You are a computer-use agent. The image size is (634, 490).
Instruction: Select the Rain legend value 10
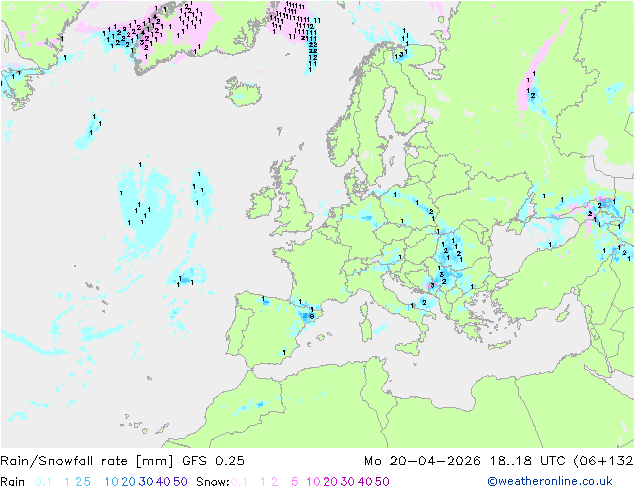click(x=111, y=482)
